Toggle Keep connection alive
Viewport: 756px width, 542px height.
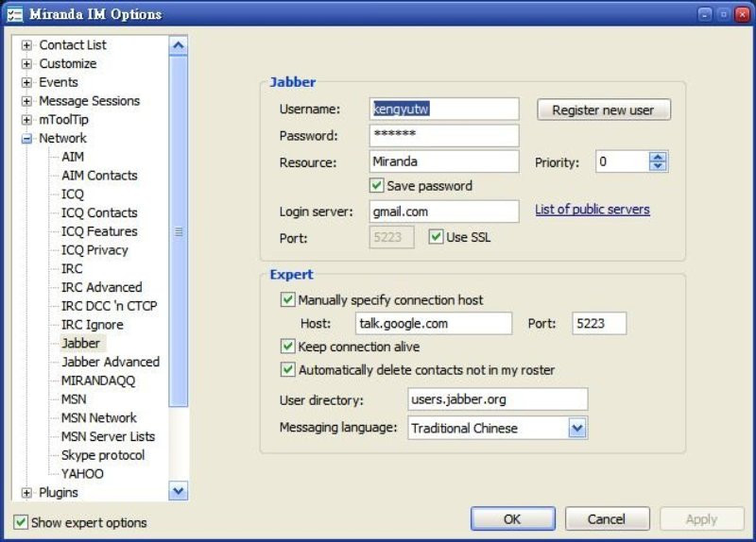(288, 346)
